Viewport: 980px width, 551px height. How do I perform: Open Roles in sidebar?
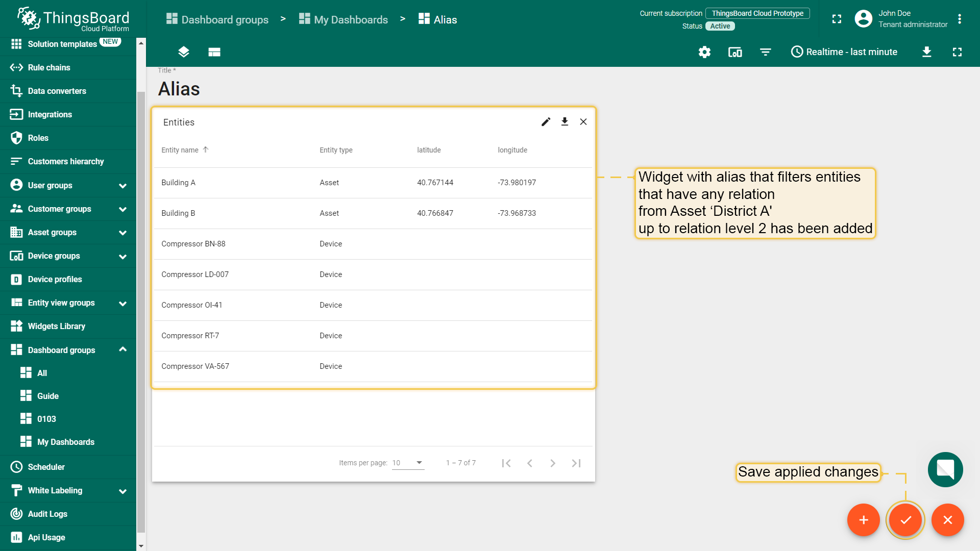click(68, 138)
